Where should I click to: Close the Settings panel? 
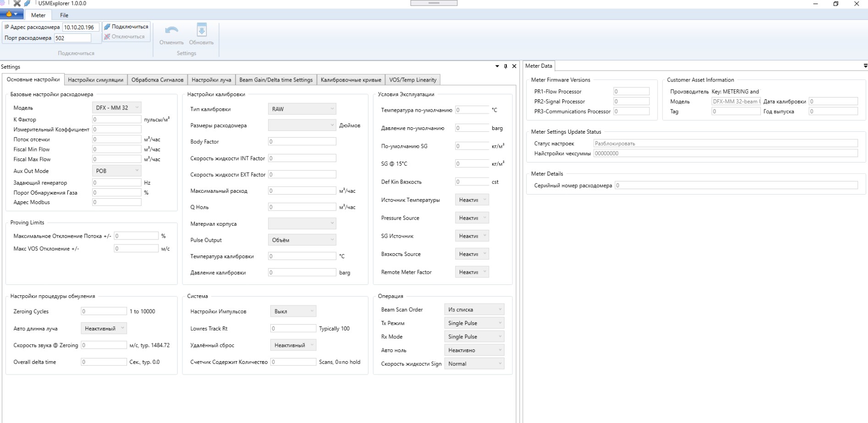coord(514,66)
